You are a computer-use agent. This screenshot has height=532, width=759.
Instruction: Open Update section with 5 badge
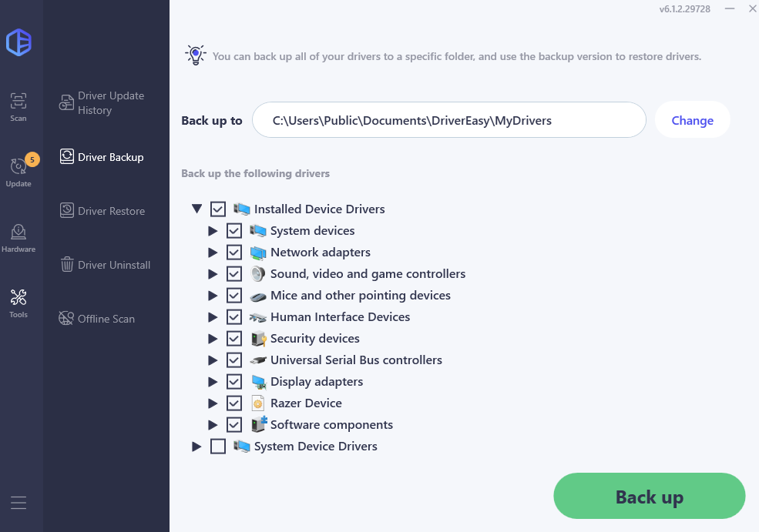click(x=18, y=171)
